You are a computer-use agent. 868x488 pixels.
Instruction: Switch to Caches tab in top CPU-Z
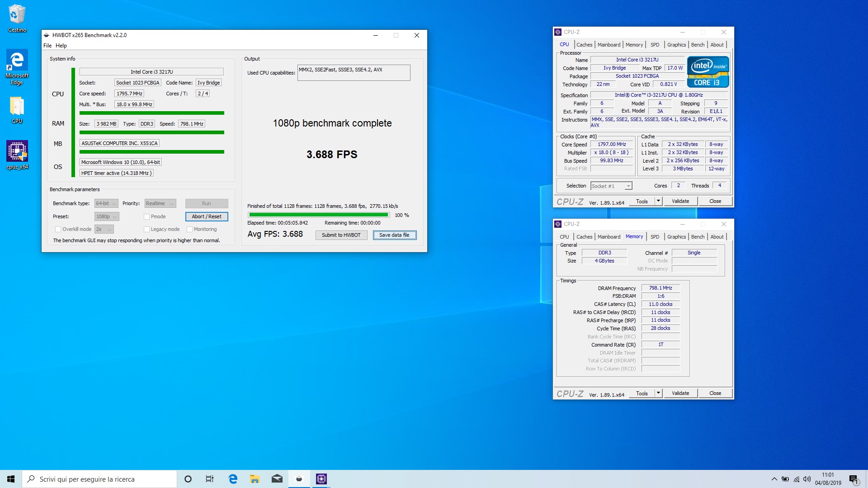[584, 45]
